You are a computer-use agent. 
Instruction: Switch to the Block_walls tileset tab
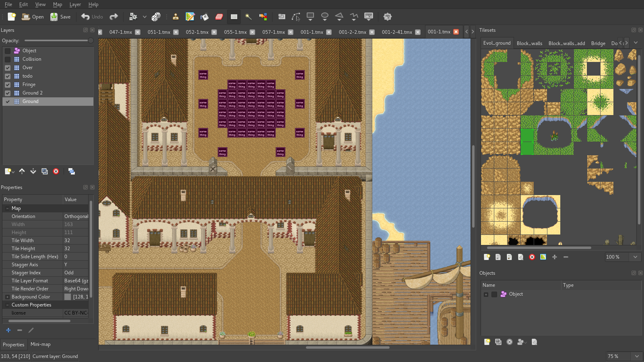click(529, 43)
